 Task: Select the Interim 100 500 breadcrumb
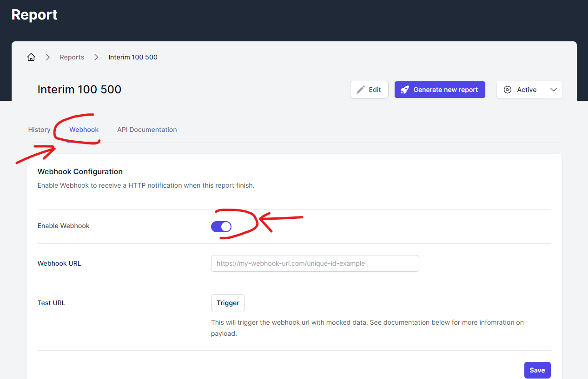pos(133,57)
